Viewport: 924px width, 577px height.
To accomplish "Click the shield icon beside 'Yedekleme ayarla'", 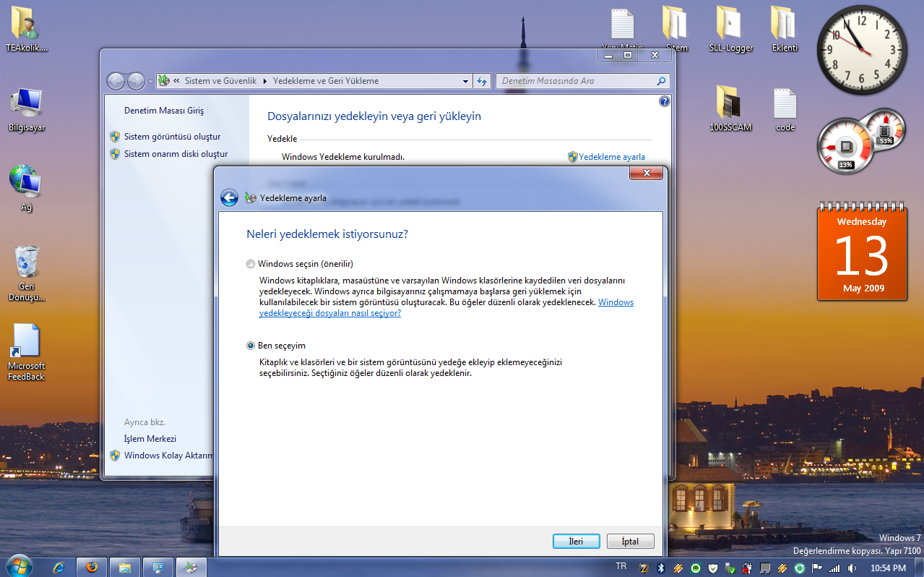I will (x=573, y=157).
